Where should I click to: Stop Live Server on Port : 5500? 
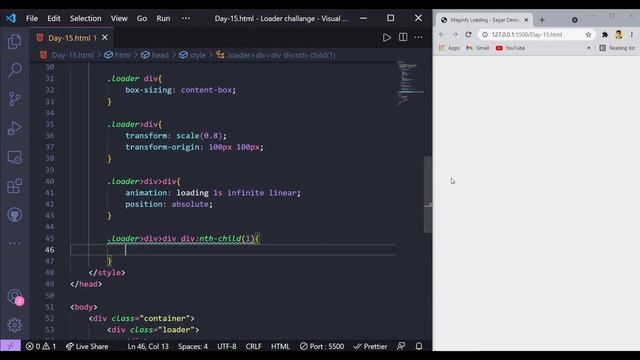322,346
